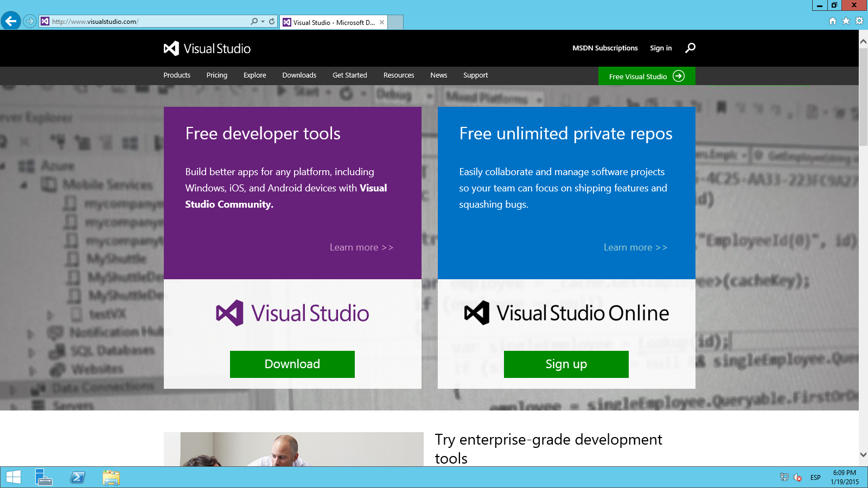The image size is (868, 488).
Task: Click the network icon in system tray
Action: [784, 477]
